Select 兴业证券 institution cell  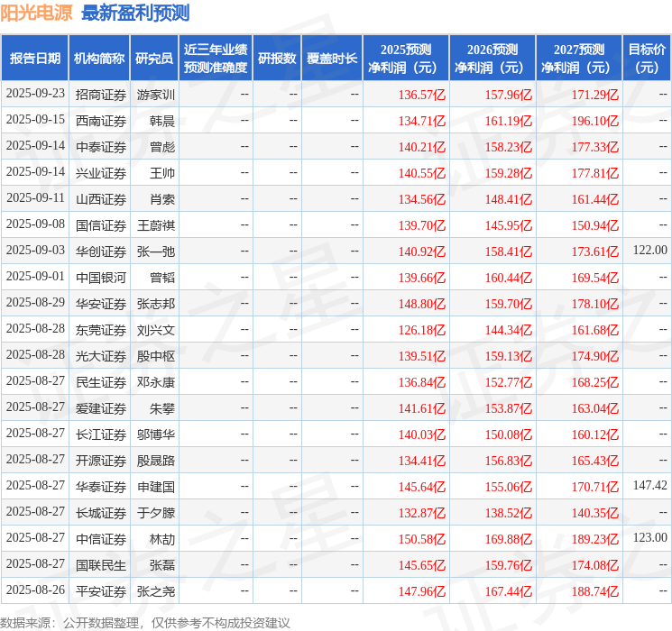[x=101, y=173]
